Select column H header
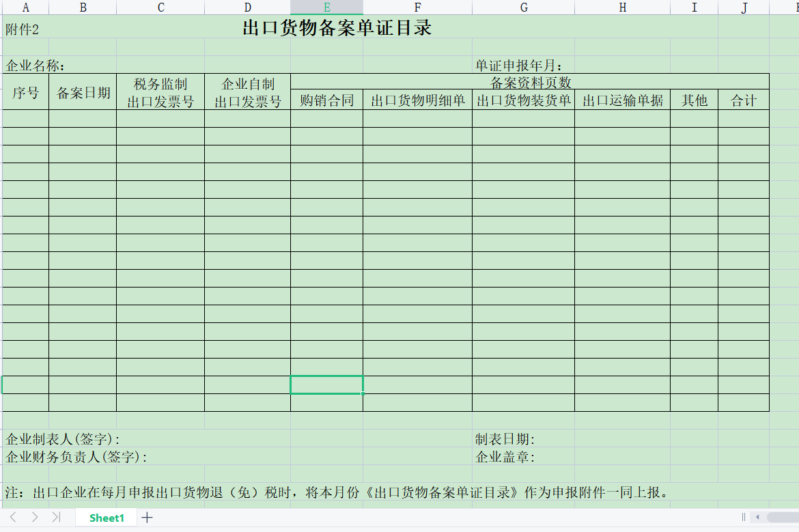799x532 pixels. (x=622, y=7)
